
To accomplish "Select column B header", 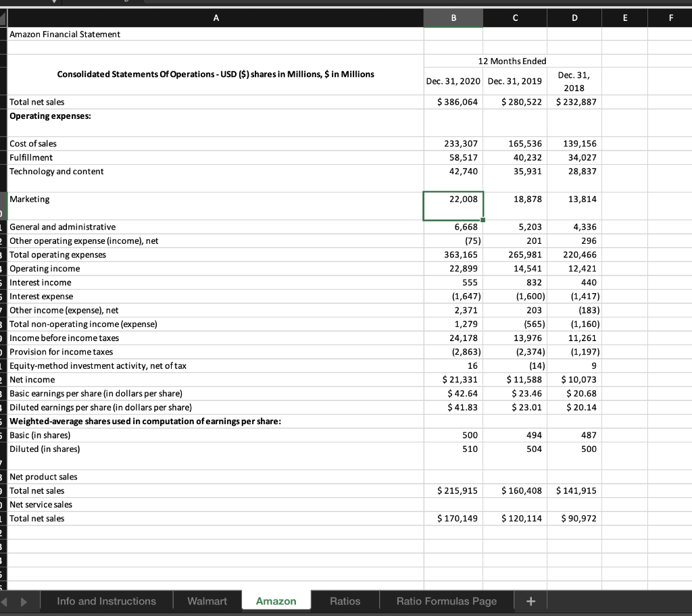I will [x=453, y=18].
